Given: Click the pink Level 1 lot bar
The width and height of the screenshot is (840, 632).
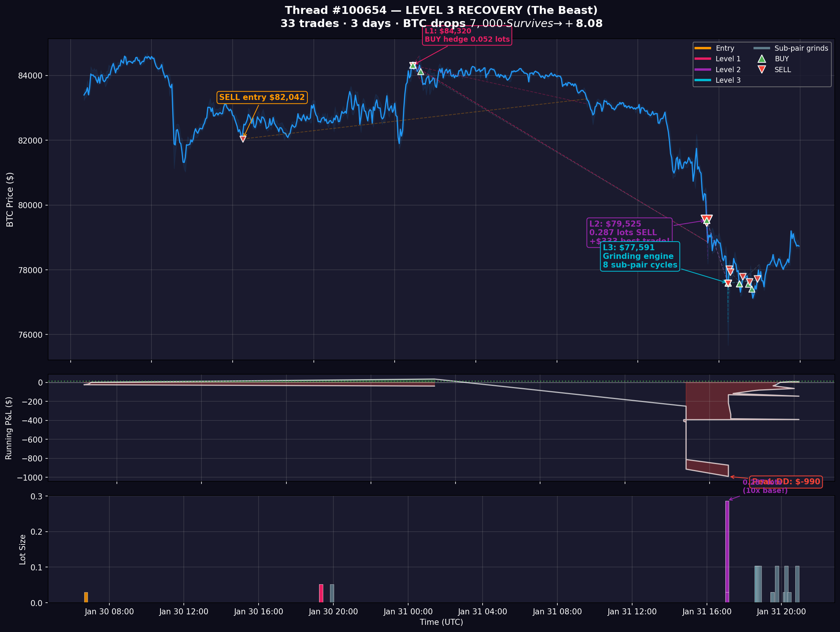Looking at the screenshot, I should coord(321,593).
